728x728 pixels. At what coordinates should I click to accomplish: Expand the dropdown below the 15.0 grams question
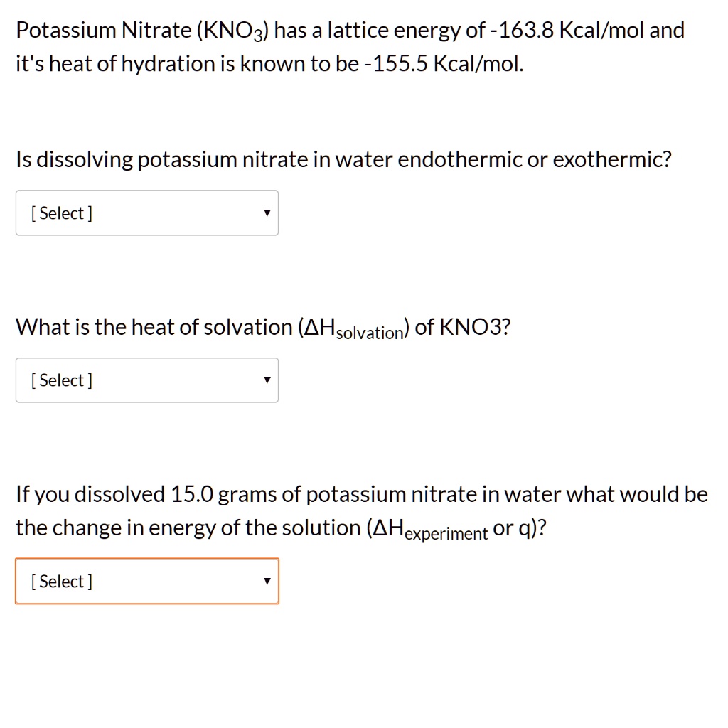pos(147,581)
